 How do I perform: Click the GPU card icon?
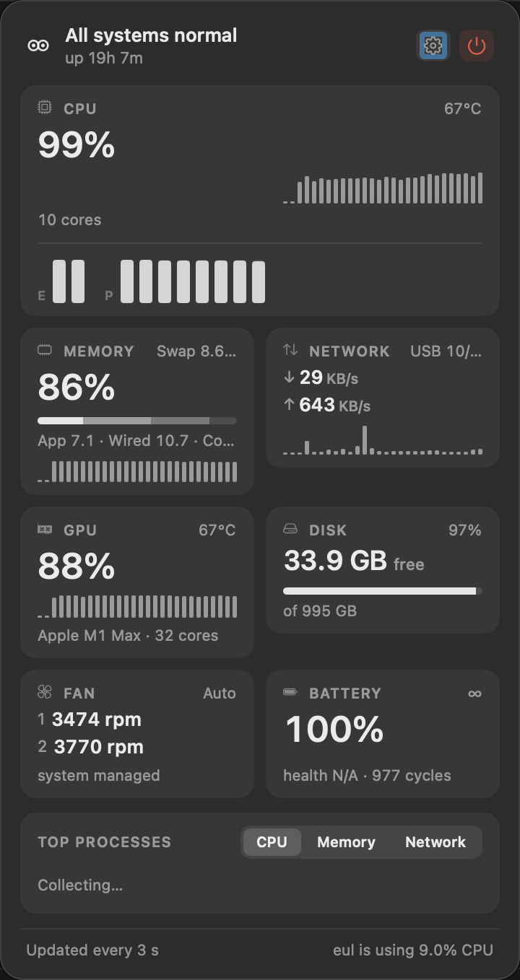[45, 530]
